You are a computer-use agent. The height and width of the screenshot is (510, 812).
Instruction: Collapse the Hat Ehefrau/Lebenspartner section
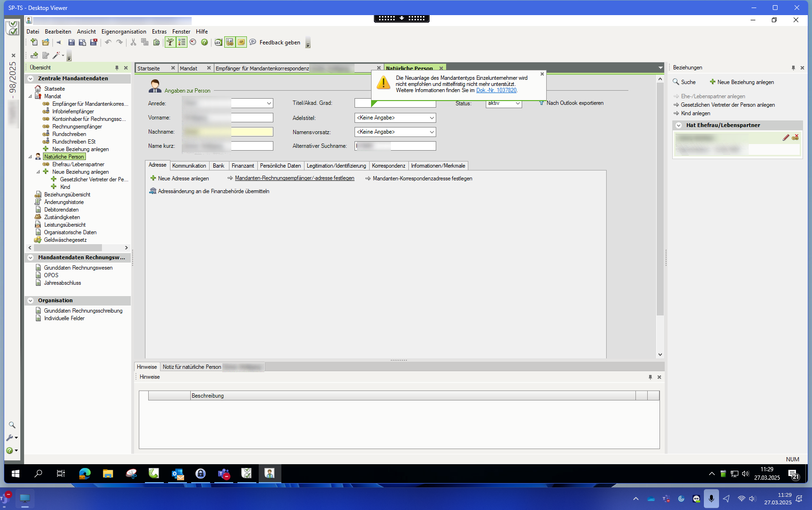678,126
